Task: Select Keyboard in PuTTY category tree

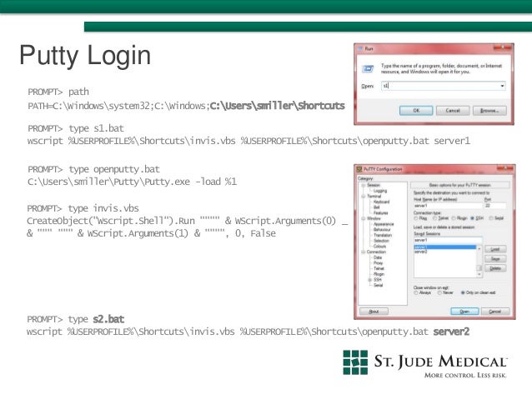Action: coord(381,202)
